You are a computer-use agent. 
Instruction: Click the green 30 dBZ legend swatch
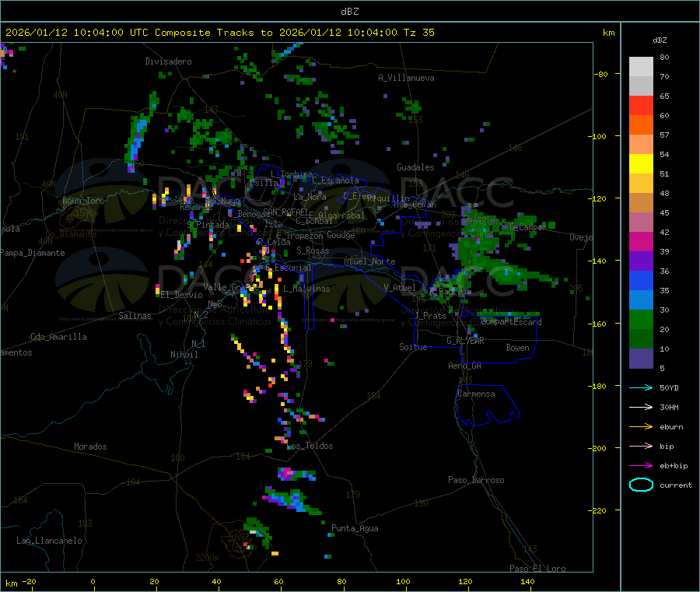[x=641, y=319]
